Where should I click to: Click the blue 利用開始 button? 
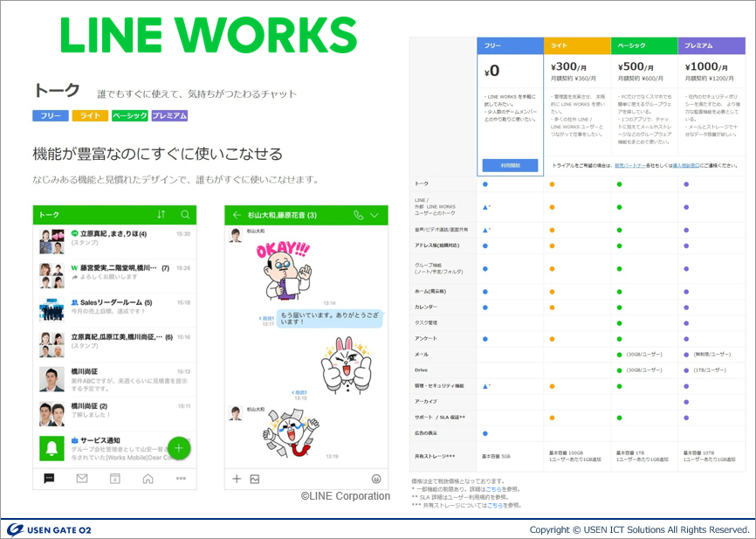511,165
